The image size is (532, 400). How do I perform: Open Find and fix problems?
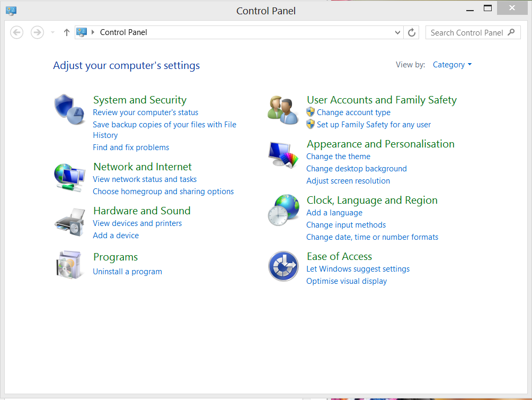131,147
